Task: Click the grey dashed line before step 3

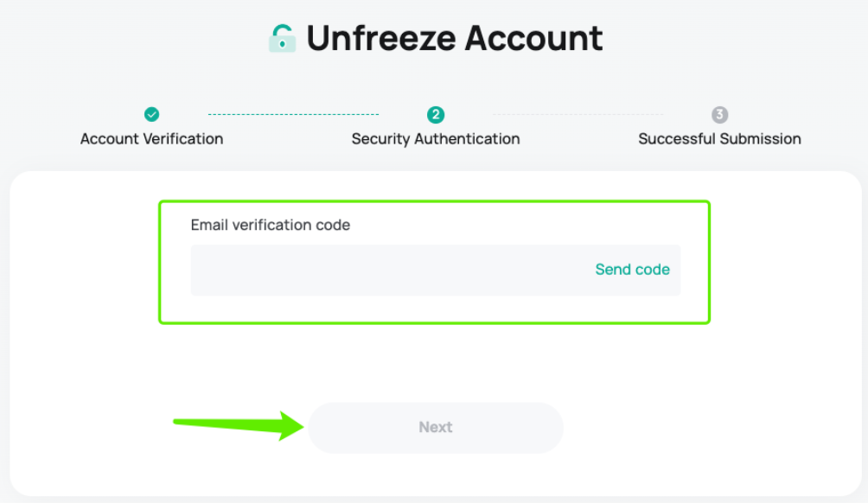Action: pos(578,115)
